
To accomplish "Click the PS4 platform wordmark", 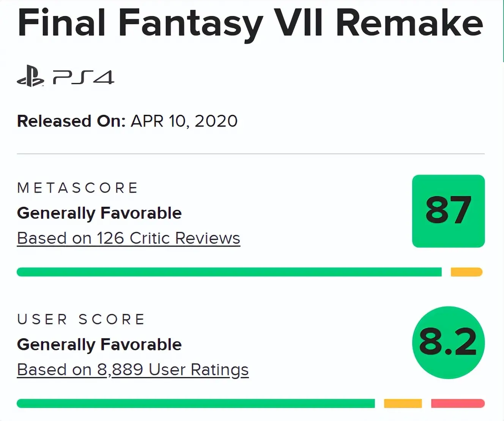I will (83, 77).
